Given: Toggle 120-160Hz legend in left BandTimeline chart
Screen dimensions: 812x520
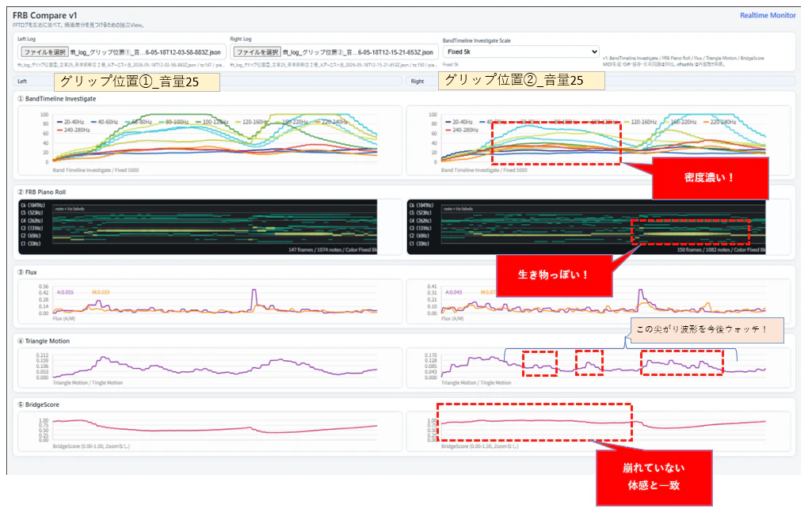Looking at the screenshot, I should [x=251, y=122].
